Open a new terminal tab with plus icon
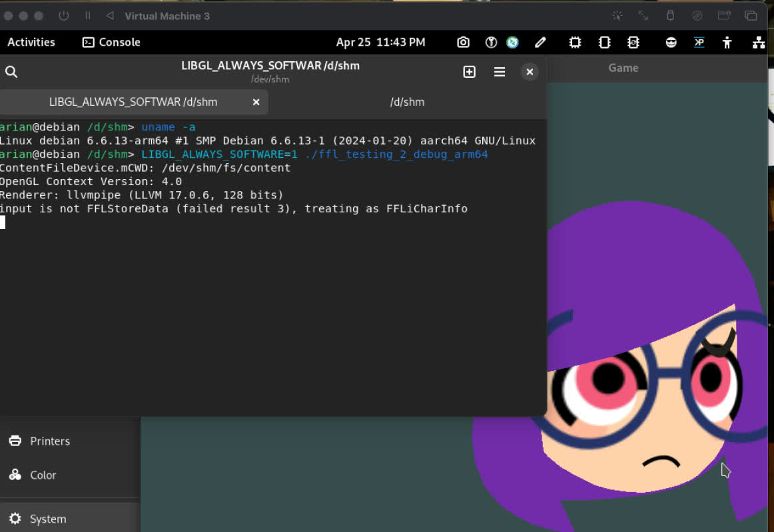The width and height of the screenshot is (774, 532). [470, 72]
